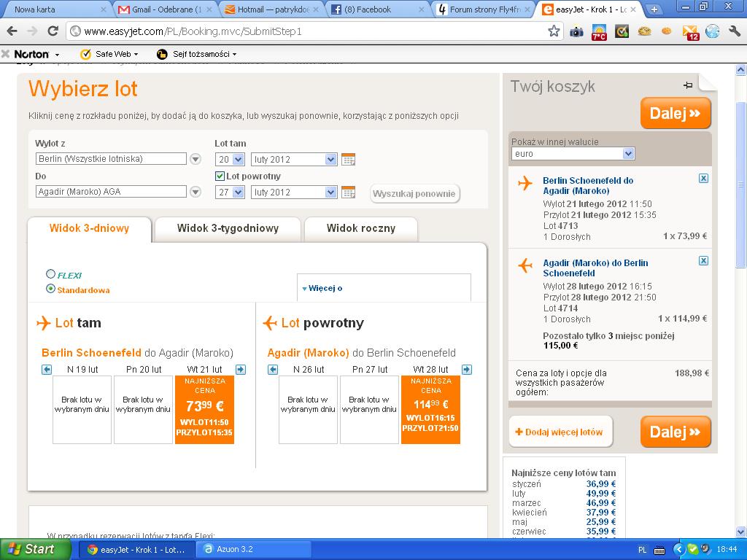Click the Do destination airport field

(x=111, y=192)
